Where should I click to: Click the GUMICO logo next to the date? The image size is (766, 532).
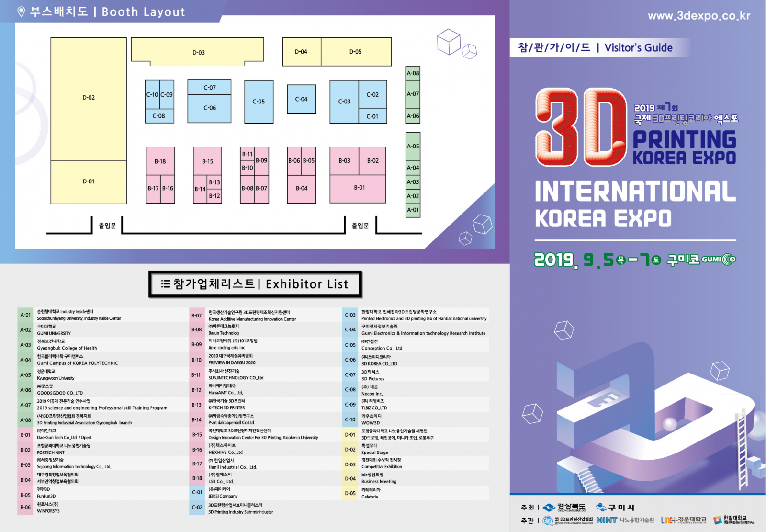pyautogui.click(x=719, y=260)
